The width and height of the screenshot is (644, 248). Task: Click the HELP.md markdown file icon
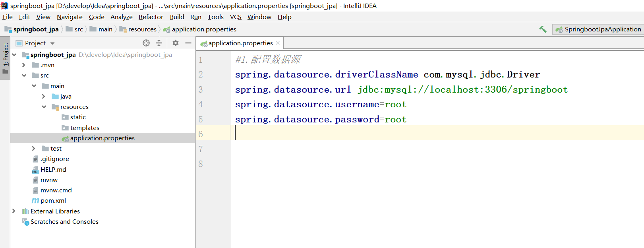pyautogui.click(x=35, y=170)
